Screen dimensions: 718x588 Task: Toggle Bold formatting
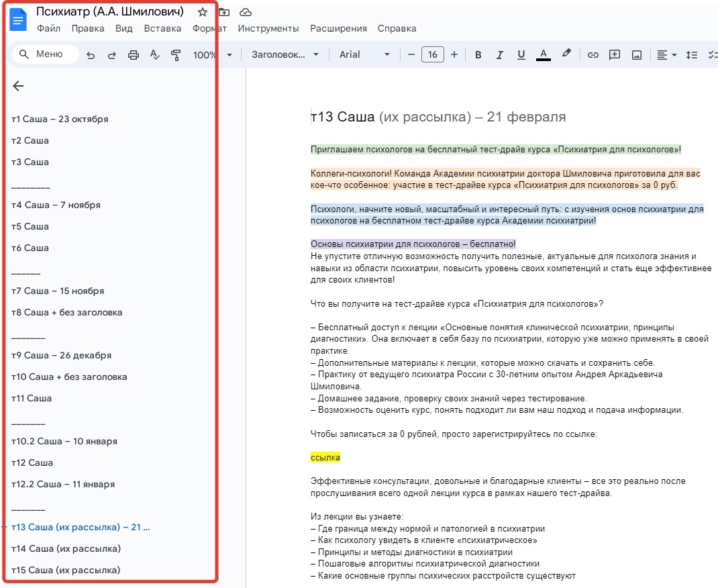click(478, 55)
